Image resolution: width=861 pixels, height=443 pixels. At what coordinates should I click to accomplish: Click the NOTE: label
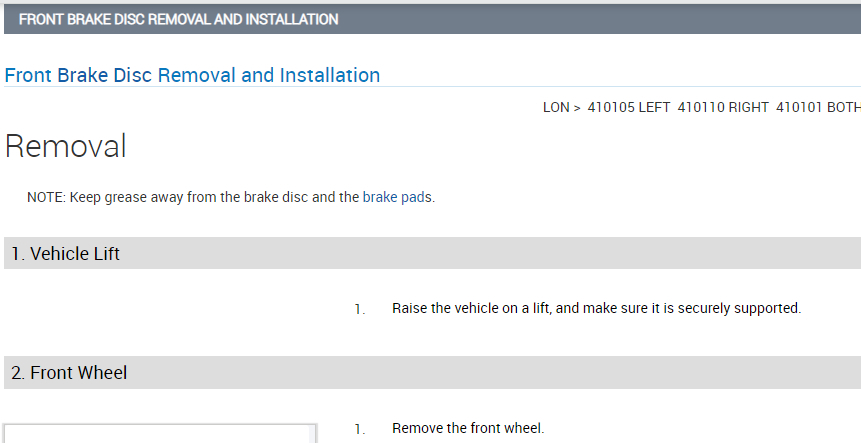(x=46, y=197)
